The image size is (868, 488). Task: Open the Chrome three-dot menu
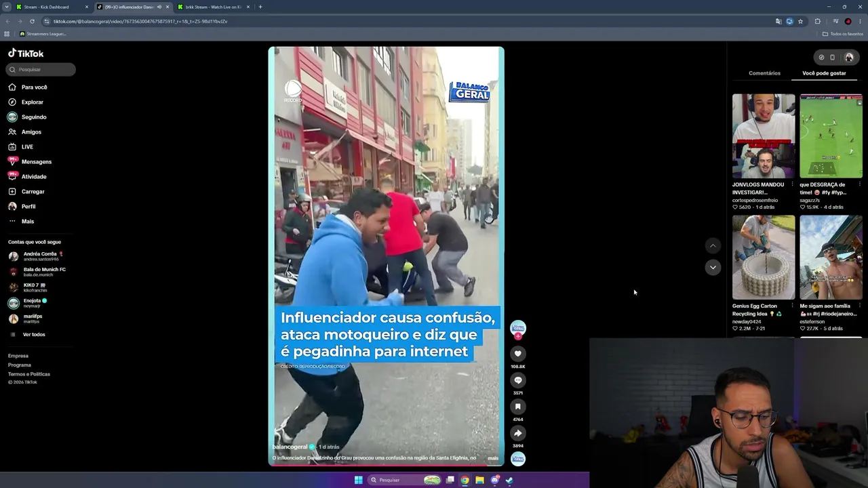pyautogui.click(x=860, y=21)
